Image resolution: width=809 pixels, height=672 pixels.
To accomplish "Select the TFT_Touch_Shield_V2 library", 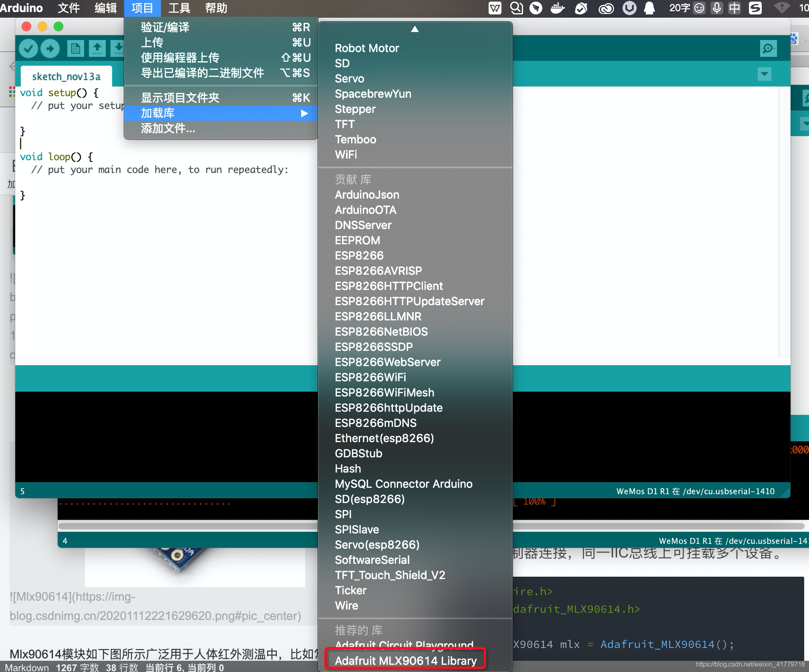I will click(415, 575).
